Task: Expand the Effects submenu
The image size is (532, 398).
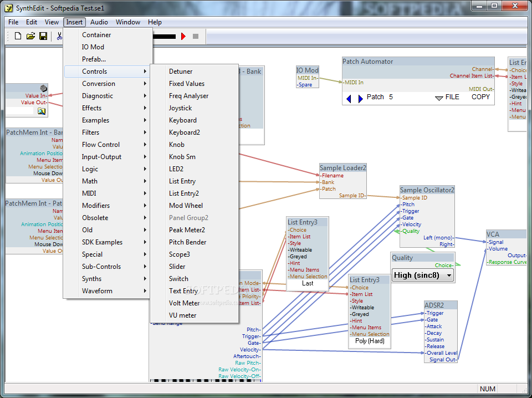Action: coord(107,108)
